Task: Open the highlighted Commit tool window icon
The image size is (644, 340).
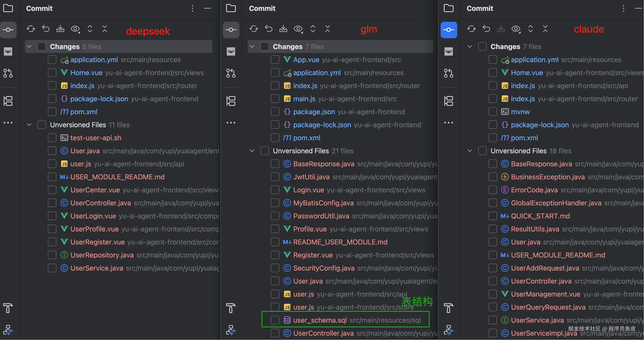Action: 448,30
